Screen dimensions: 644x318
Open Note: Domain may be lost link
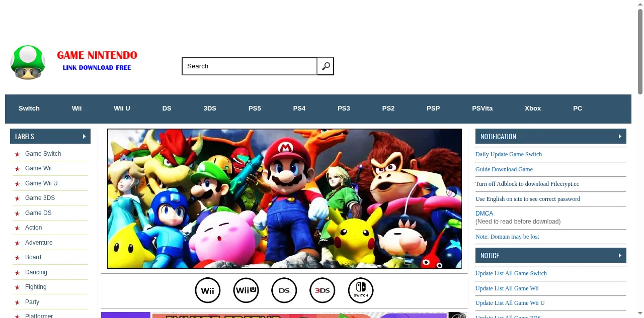(507, 237)
